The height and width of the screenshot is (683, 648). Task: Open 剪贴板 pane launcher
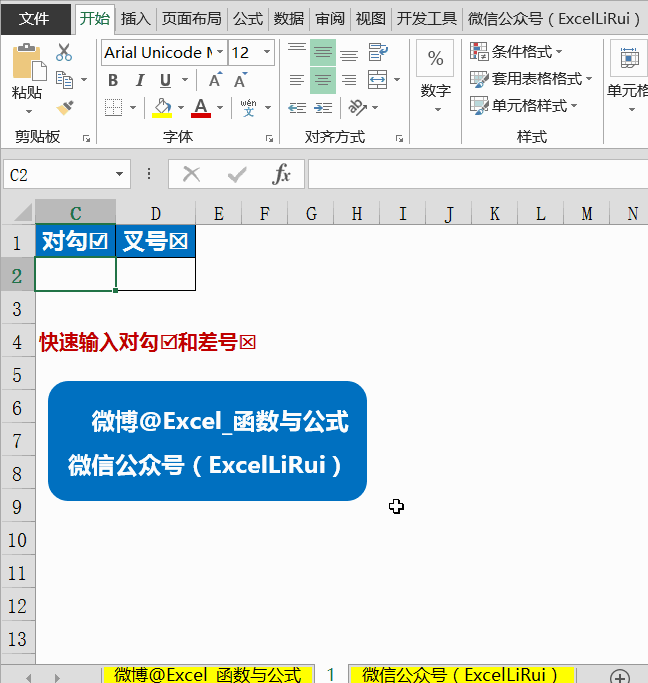86,139
